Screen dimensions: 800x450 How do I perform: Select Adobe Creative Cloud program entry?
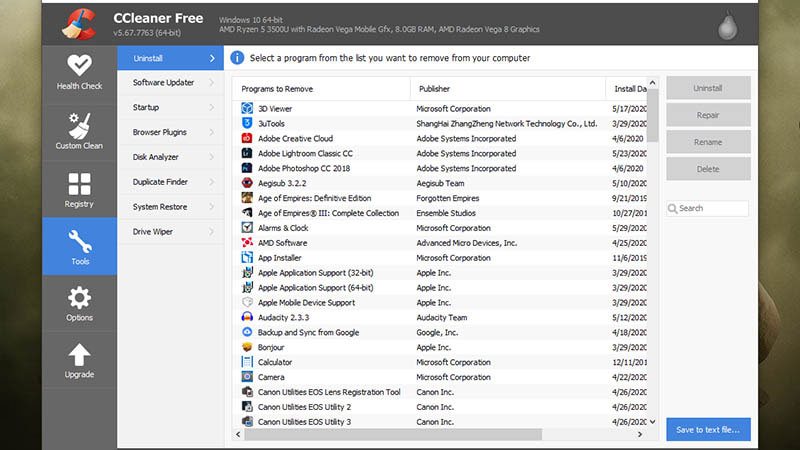pos(295,138)
